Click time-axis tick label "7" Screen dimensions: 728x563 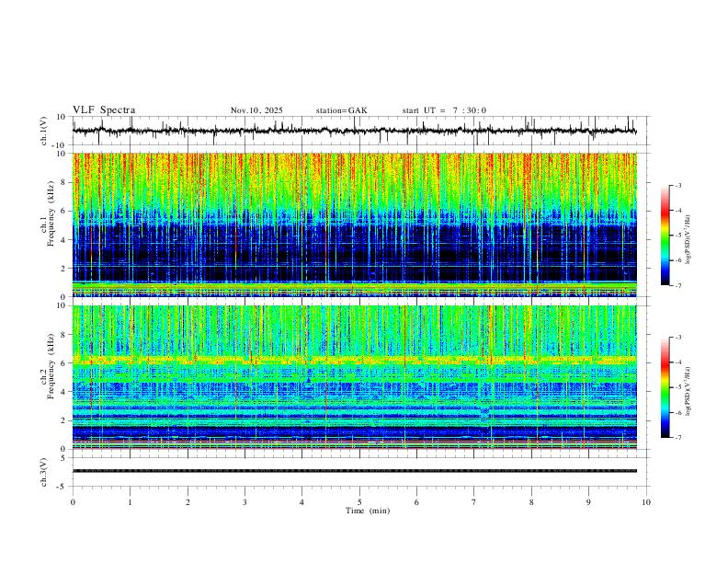coord(474,502)
